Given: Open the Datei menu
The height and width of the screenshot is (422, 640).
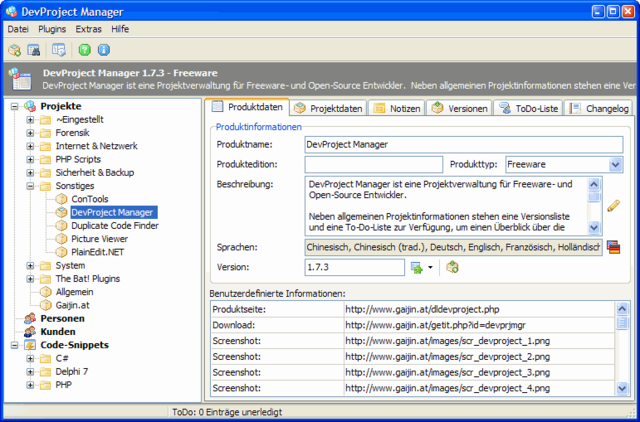Looking at the screenshot, I should click(x=18, y=29).
